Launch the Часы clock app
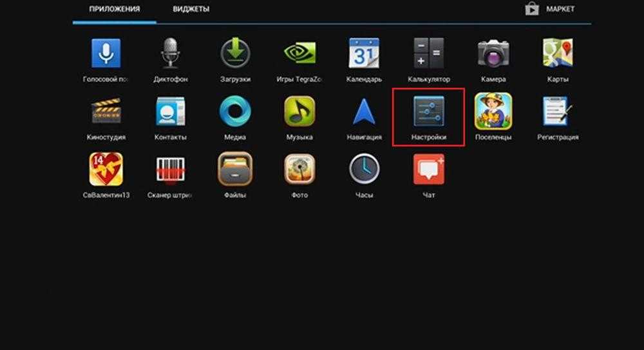The height and width of the screenshot is (350, 644). click(364, 170)
